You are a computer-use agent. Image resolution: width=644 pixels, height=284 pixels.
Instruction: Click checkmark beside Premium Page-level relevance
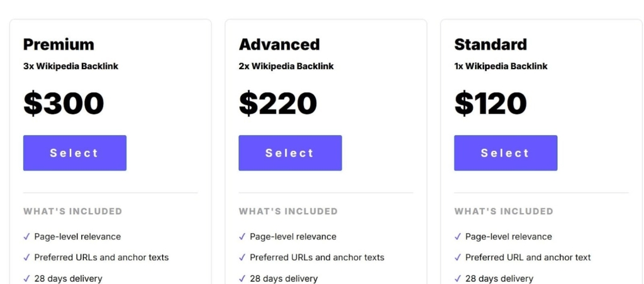26,237
